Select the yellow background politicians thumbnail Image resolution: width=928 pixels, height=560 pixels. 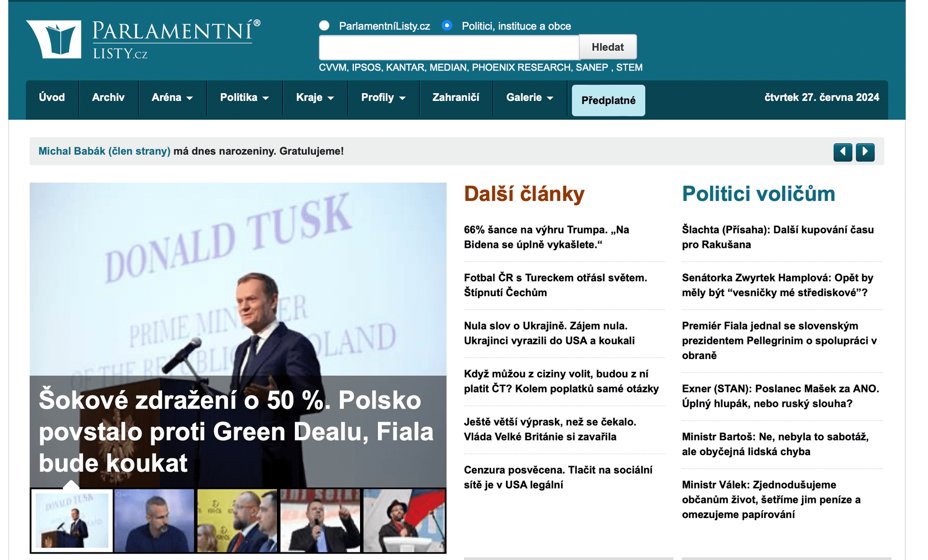click(237, 520)
